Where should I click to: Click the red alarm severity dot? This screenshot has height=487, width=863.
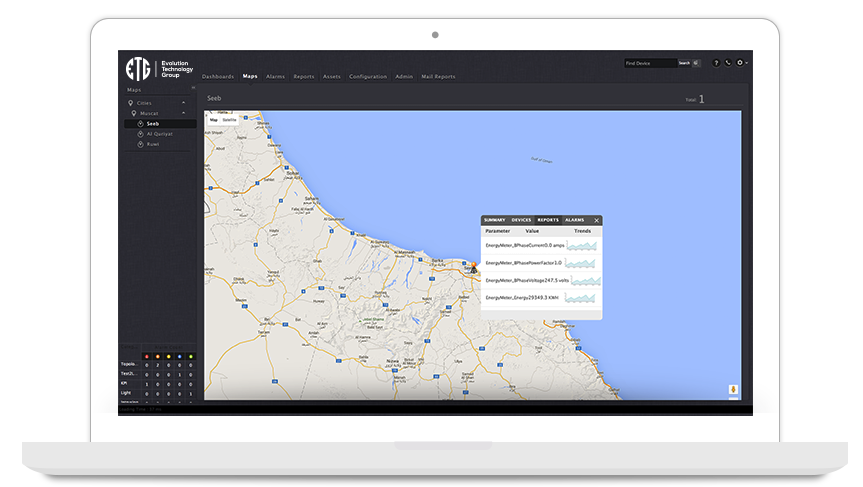coord(146,357)
